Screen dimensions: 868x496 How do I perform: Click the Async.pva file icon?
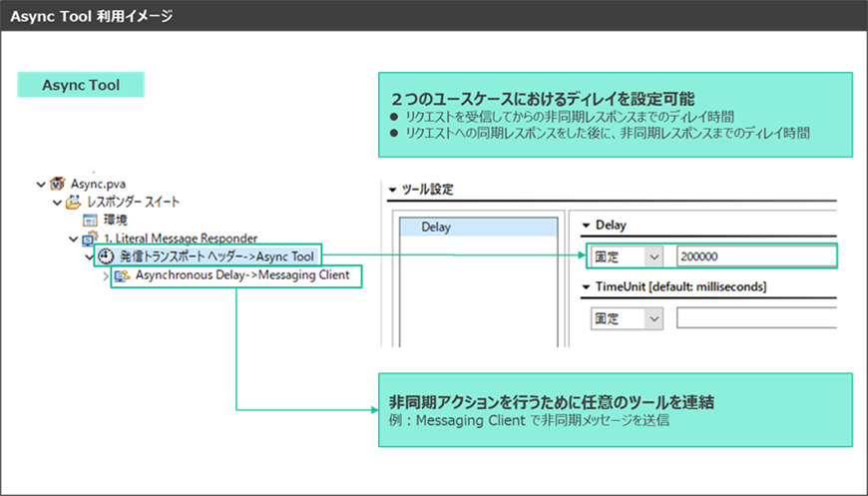coord(57,185)
